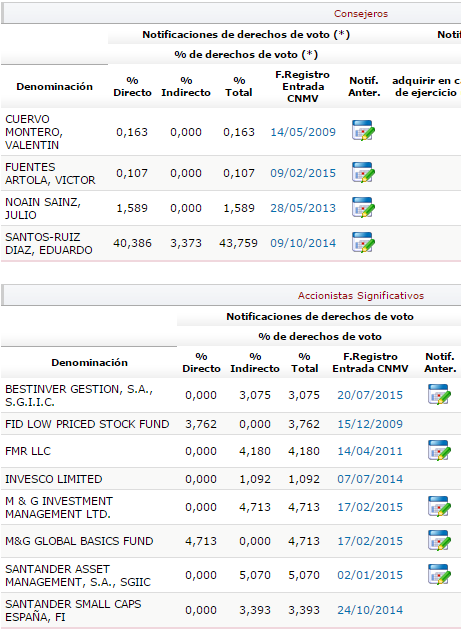Open previous notification icon for M & G Investment Management
Image resolution: width=461 pixels, height=629 pixels.
click(439, 506)
